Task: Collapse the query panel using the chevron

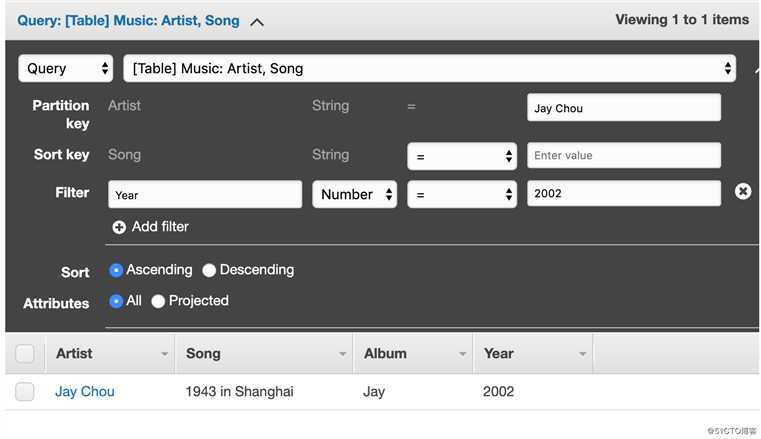Action: point(257,22)
